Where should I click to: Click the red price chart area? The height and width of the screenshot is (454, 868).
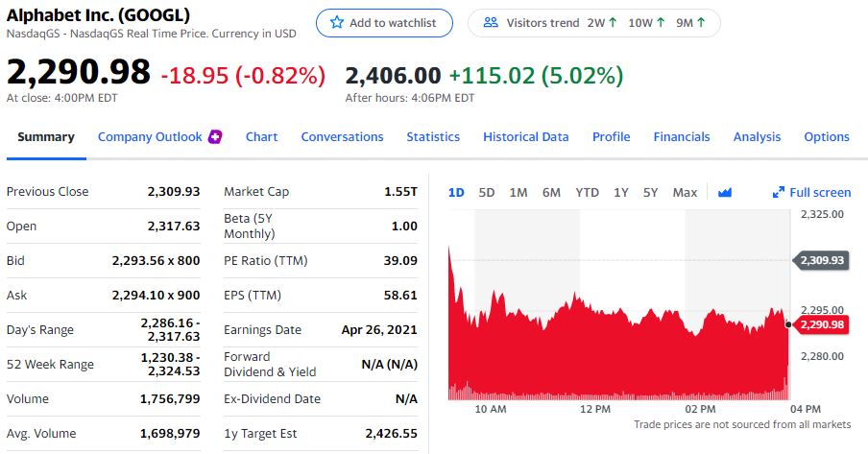615,355
